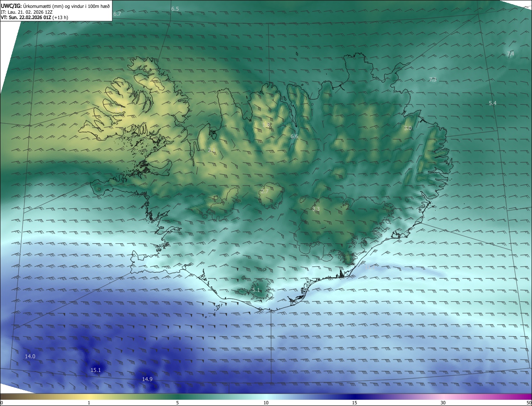Image resolution: width=532 pixels, height=406 pixels.
Task: Click the '50' tick on the color scale
Action: (529, 403)
